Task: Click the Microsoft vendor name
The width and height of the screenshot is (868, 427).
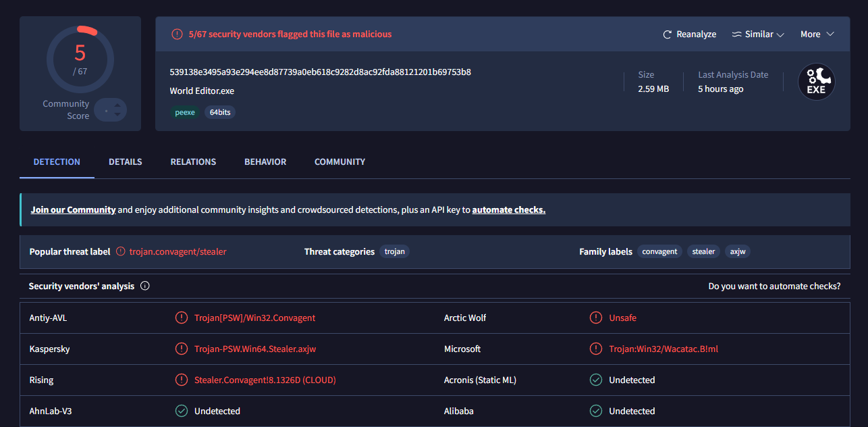Action: [x=462, y=349]
